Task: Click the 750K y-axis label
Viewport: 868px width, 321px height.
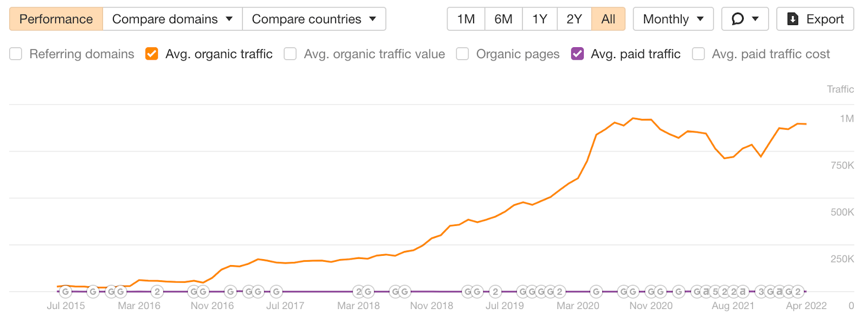Action: pyautogui.click(x=842, y=165)
